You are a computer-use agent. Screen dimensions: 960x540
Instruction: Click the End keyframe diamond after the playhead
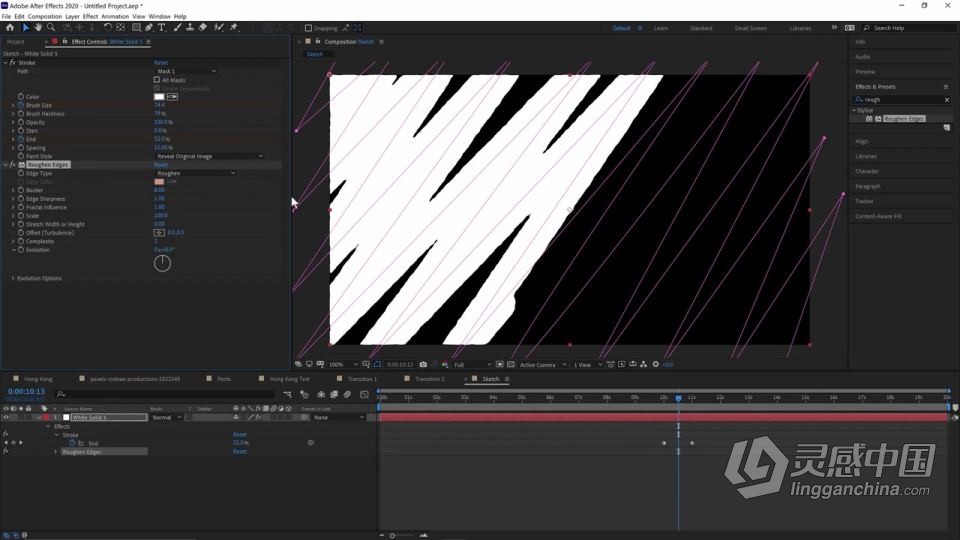pyautogui.click(x=692, y=443)
